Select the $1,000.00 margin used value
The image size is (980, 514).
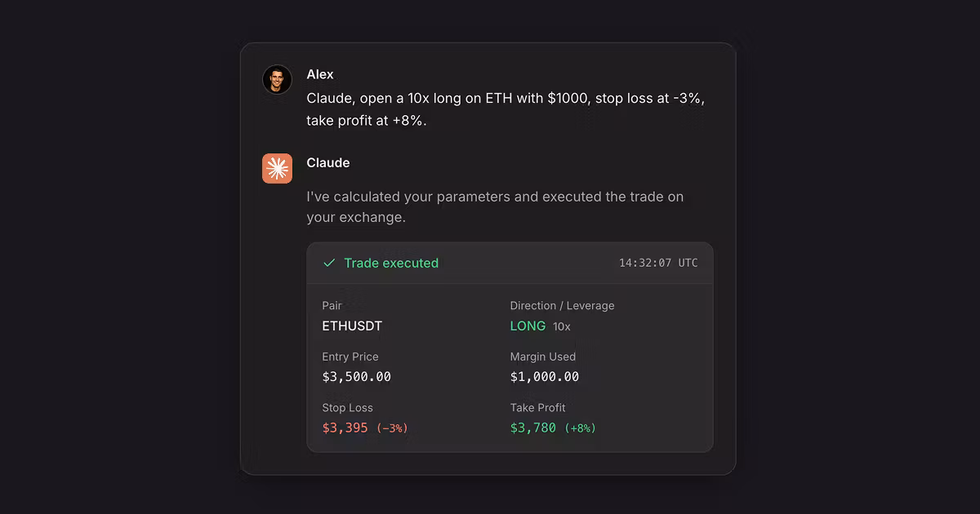(545, 377)
